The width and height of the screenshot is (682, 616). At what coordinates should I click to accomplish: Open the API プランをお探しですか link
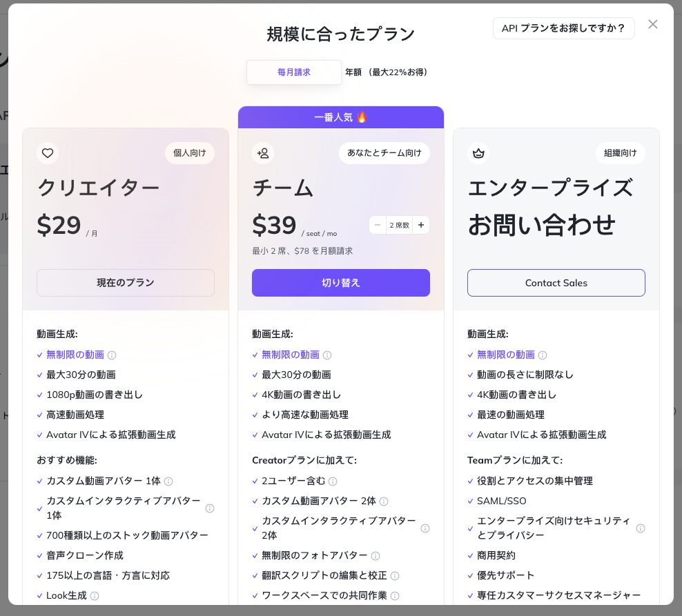pyautogui.click(x=564, y=28)
